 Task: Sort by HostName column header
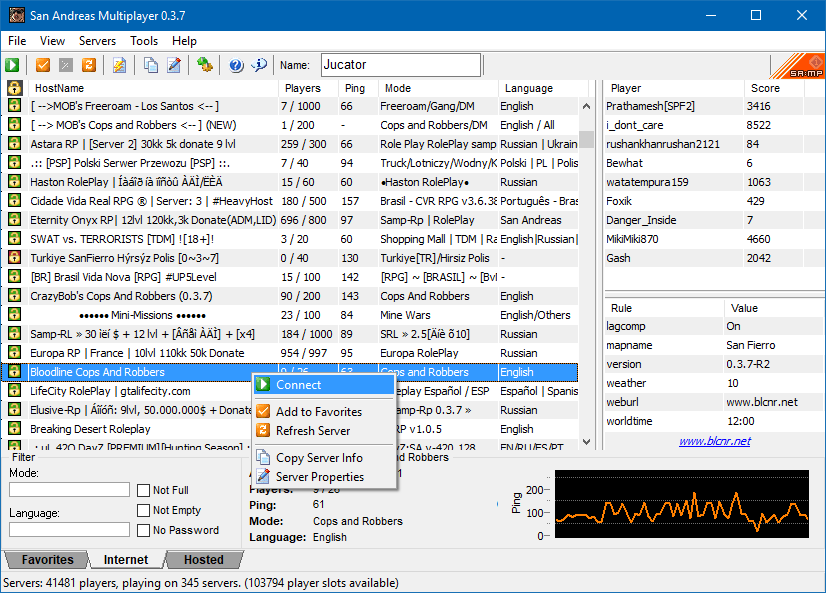[x=153, y=88]
